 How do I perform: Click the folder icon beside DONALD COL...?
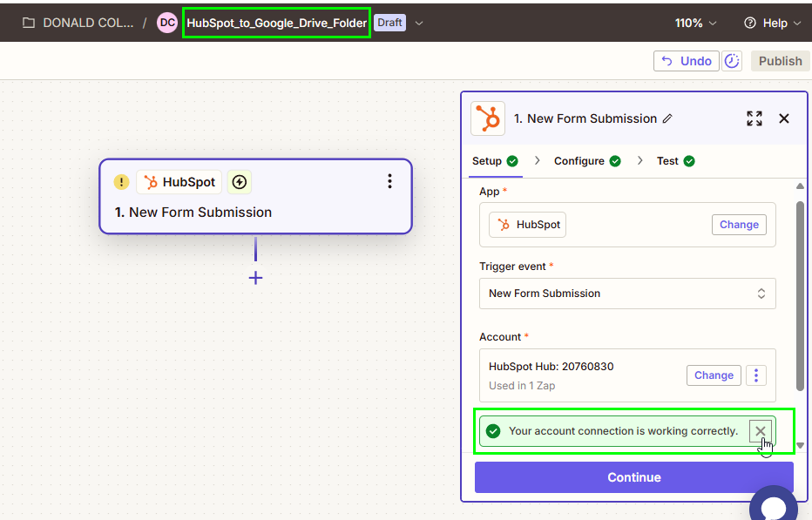click(x=29, y=23)
